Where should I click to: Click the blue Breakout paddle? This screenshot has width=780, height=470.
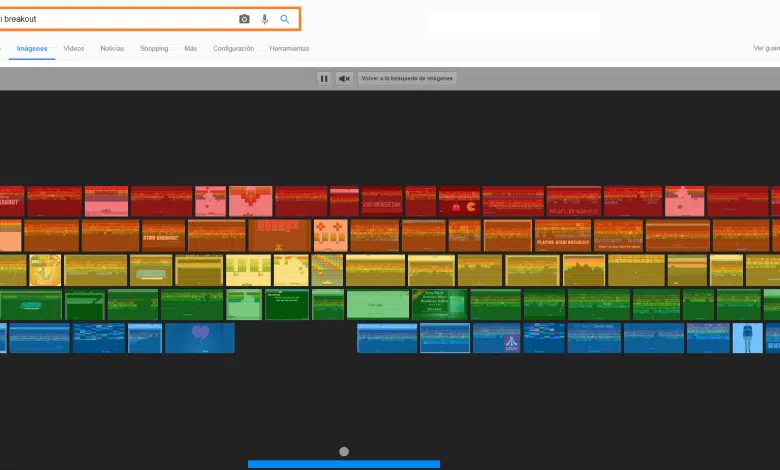(344, 464)
